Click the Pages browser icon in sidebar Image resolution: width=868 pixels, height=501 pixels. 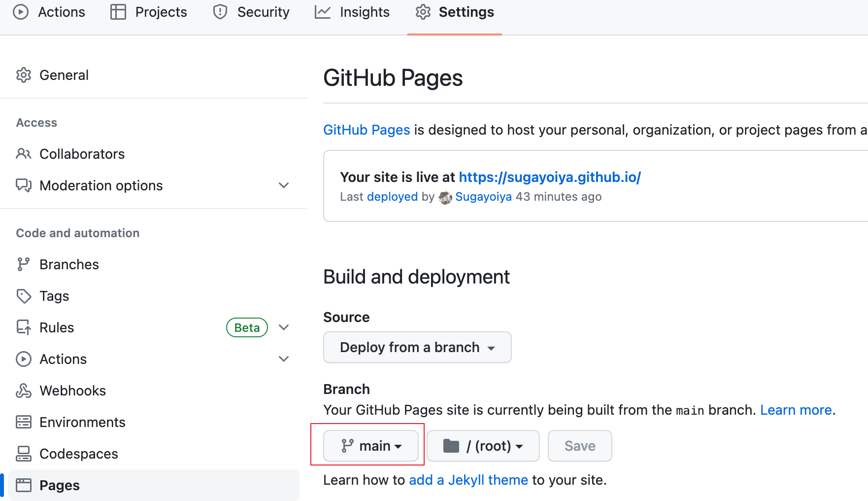click(24, 485)
